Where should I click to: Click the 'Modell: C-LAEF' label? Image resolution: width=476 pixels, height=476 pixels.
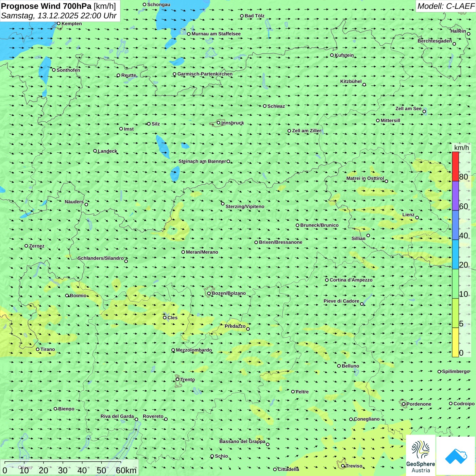445,6
